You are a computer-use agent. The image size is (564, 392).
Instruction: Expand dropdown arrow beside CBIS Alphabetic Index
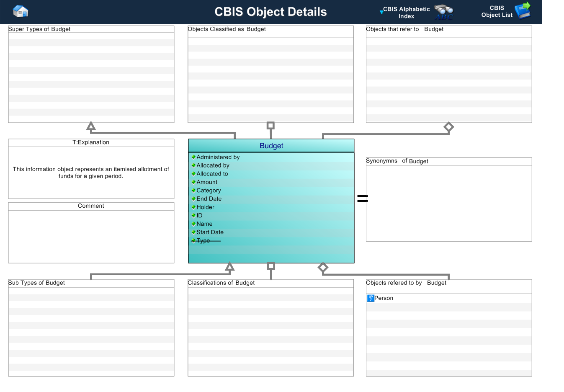pos(381,12)
